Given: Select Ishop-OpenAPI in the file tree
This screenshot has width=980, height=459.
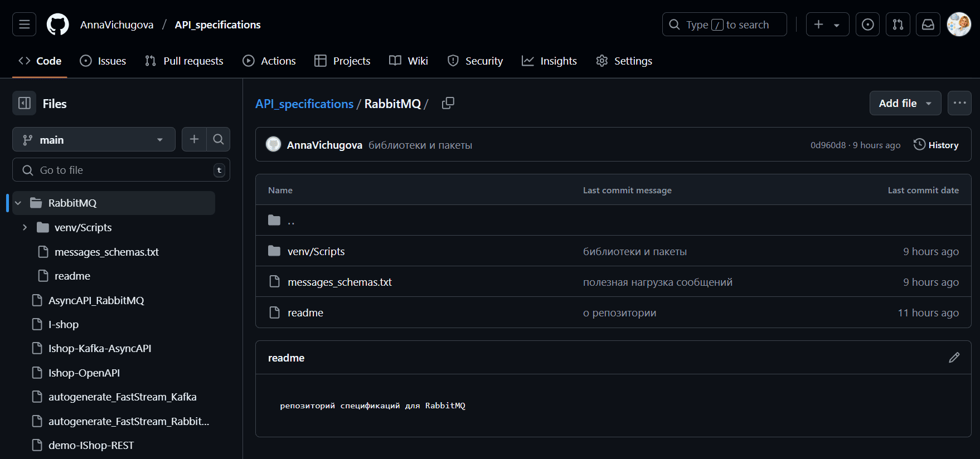Looking at the screenshot, I should [x=84, y=373].
